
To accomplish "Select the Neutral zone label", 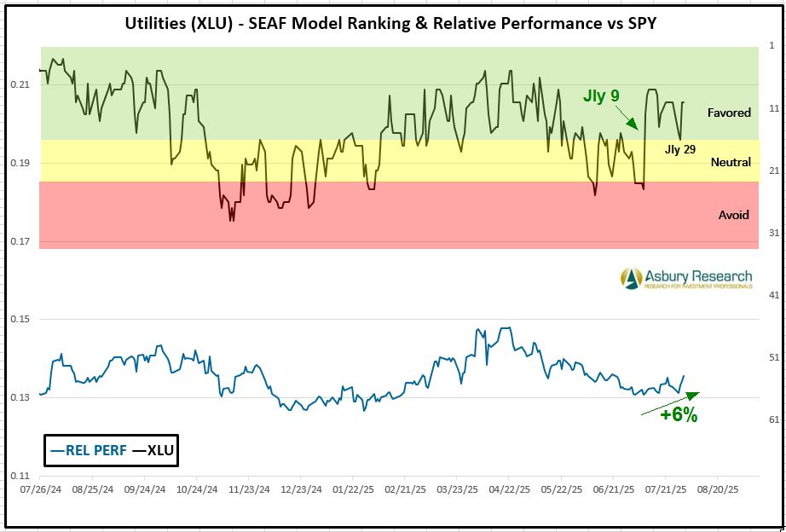I will (731, 162).
